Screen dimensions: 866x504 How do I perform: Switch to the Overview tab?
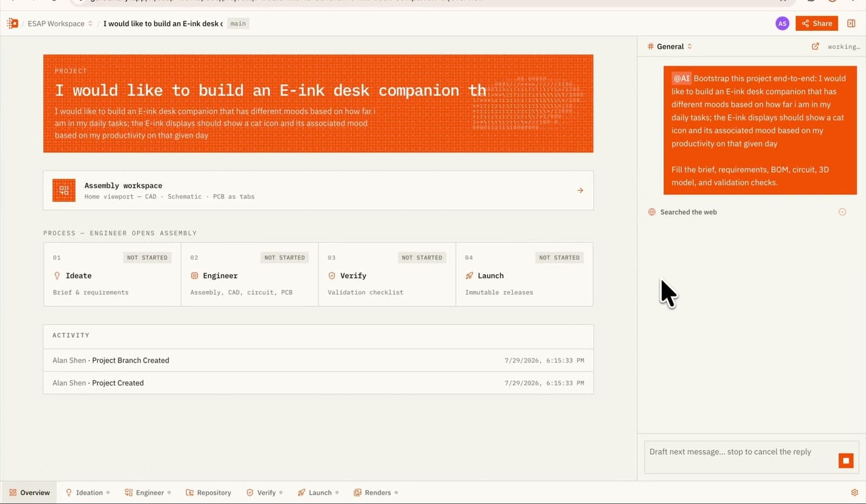[29, 493]
